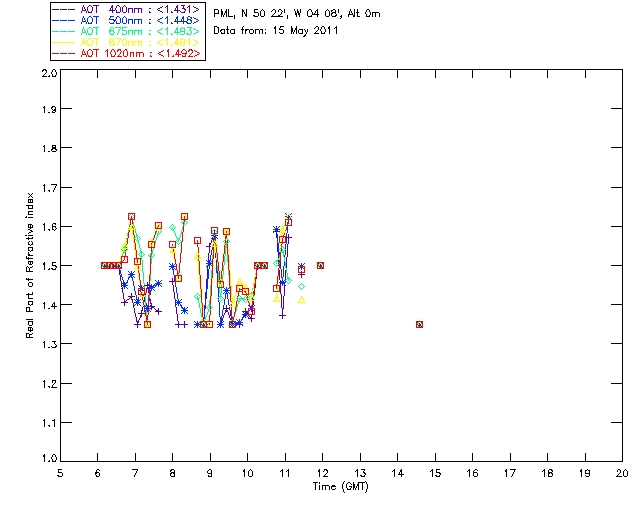Click the x-axis tick label 7

point(135,473)
